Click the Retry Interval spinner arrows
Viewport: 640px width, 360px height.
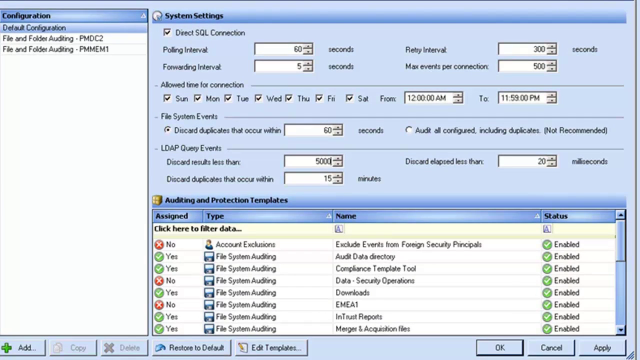[551, 49]
